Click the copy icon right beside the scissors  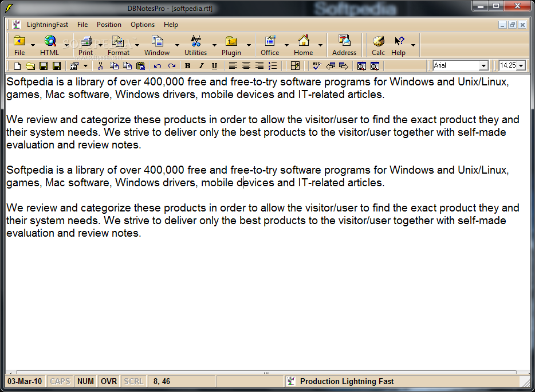click(114, 66)
